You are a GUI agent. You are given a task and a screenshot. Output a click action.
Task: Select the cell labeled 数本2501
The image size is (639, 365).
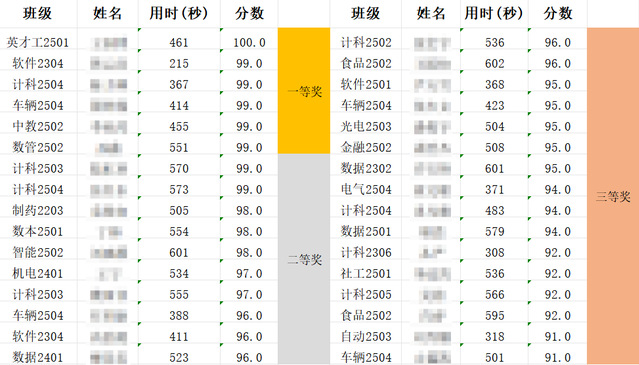point(38,231)
